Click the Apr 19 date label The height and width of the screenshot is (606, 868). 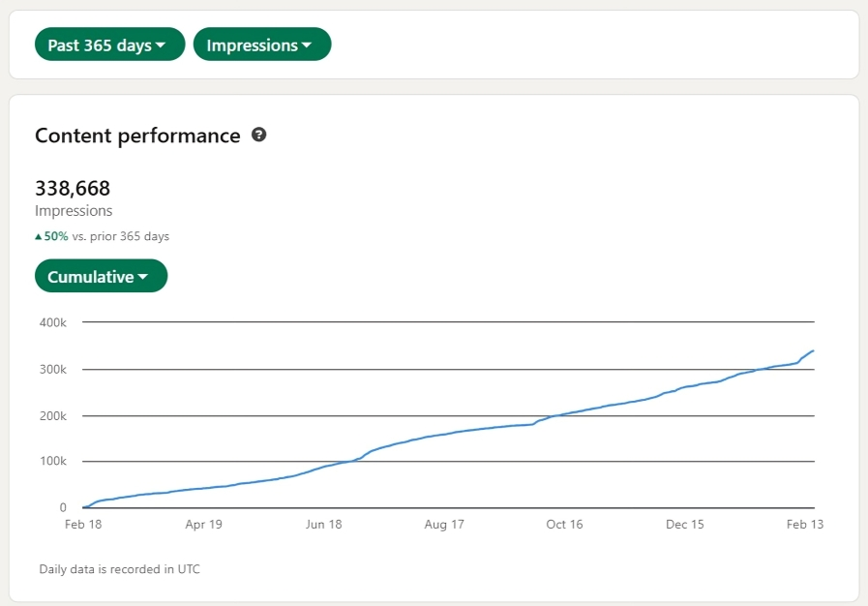(203, 525)
